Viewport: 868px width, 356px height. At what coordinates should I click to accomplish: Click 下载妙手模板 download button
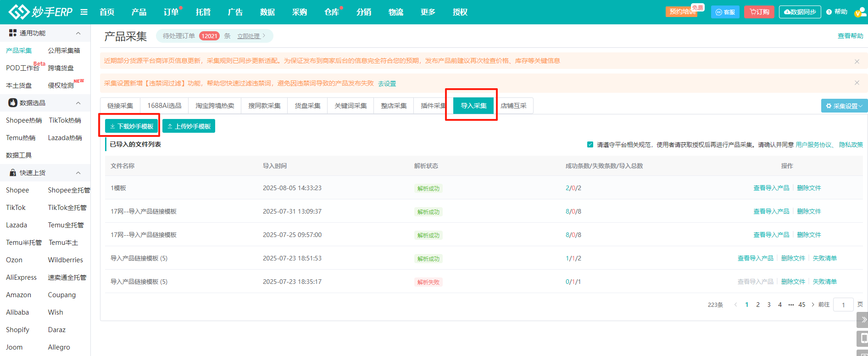(x=131, y=126)
